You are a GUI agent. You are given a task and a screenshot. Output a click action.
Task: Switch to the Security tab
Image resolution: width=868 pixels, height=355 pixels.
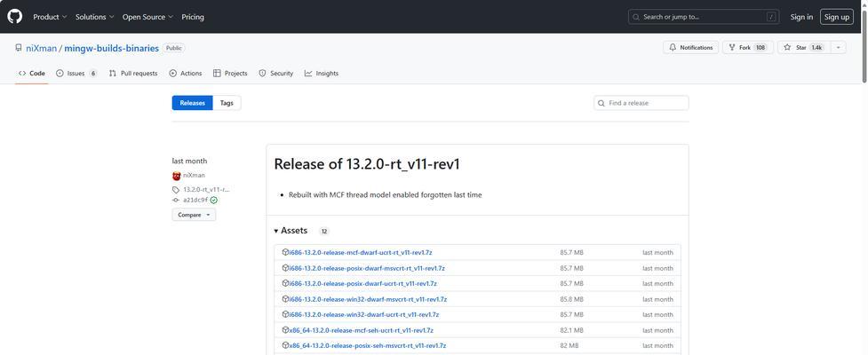coord(275,73)
